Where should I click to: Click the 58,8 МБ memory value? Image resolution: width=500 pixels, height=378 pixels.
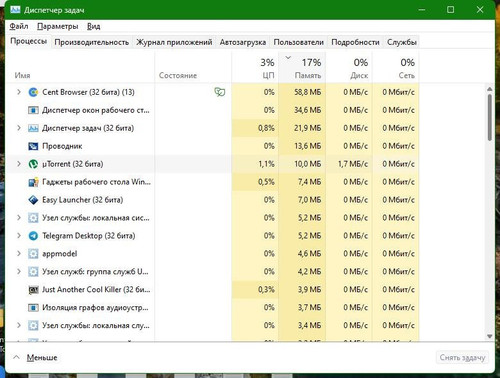[307, 92]
